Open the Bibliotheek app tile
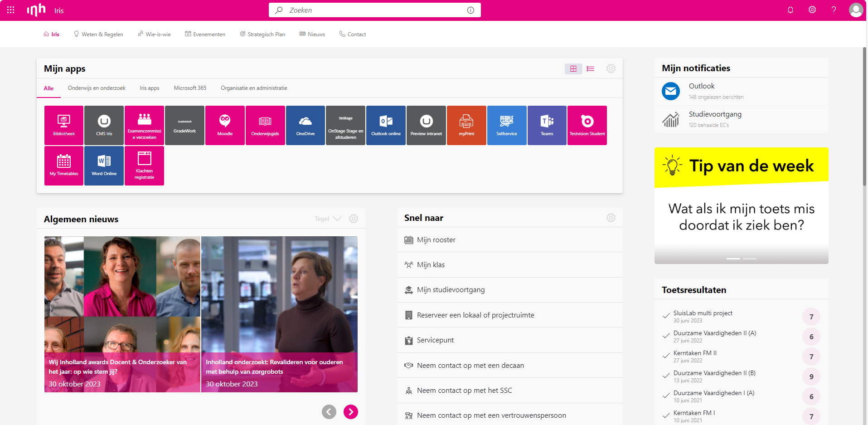Viewport: 868px width, 425px height. coord(64,125)
